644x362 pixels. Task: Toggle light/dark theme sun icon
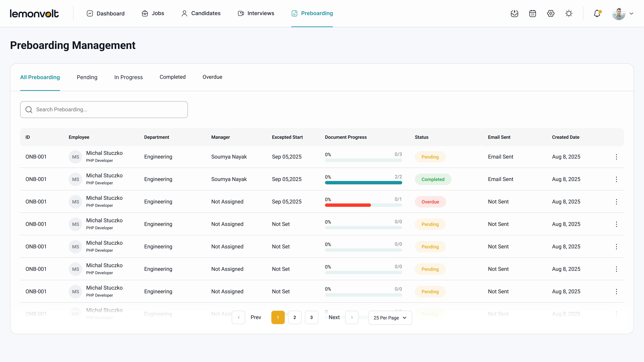click(569, 13)
